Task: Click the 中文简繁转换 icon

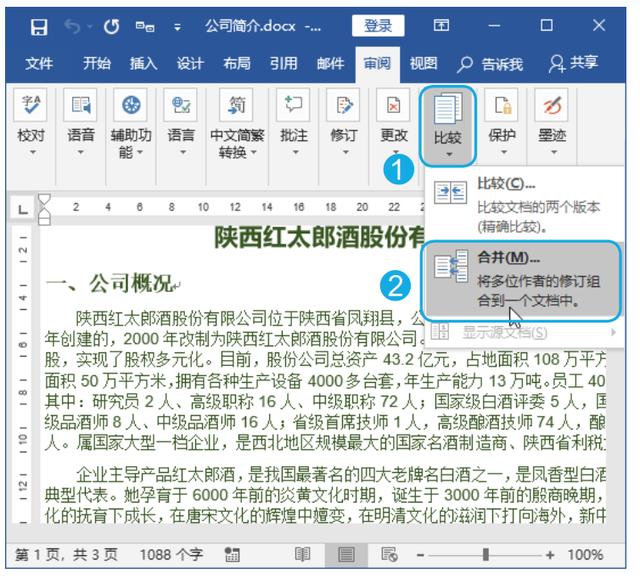Action: (x=237, y=105)
